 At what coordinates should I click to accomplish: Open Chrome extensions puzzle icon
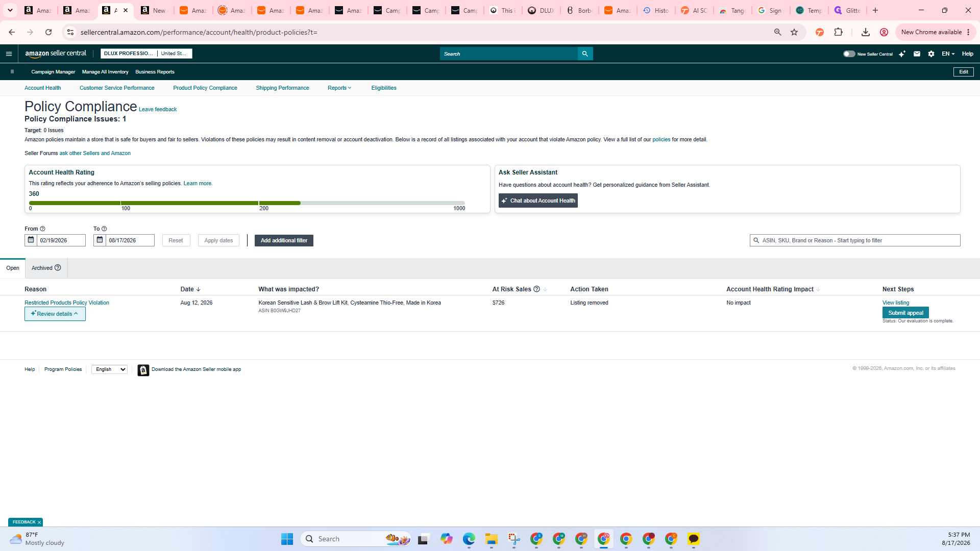[x=838, y=32]
